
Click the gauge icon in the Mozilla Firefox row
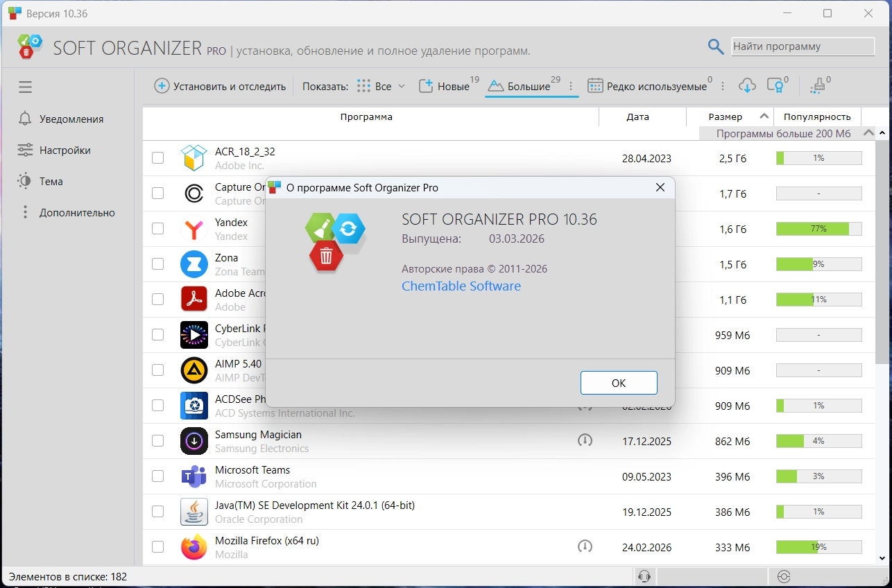click(x=585, y=546)
